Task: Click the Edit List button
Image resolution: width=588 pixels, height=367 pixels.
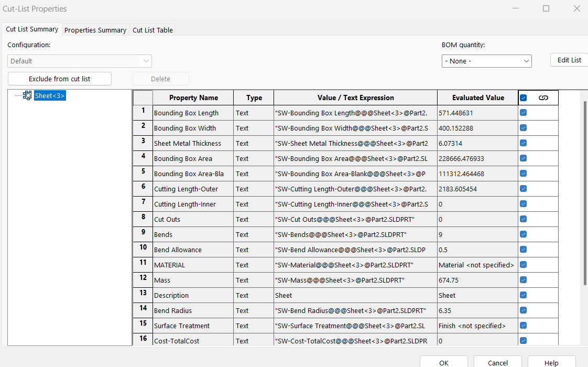Action: (569, 60)
